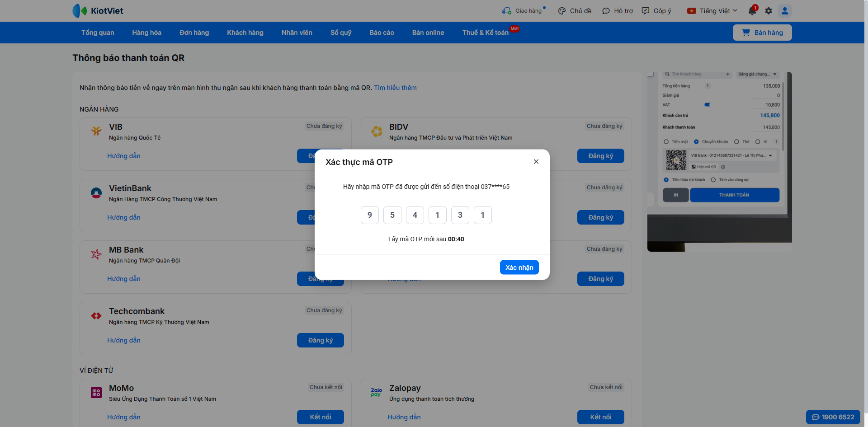The width and height of the screenshot is (868, 427).
Task: Open the Báo cáo menu
Action: pyautogui.click(x=382, y=33)
